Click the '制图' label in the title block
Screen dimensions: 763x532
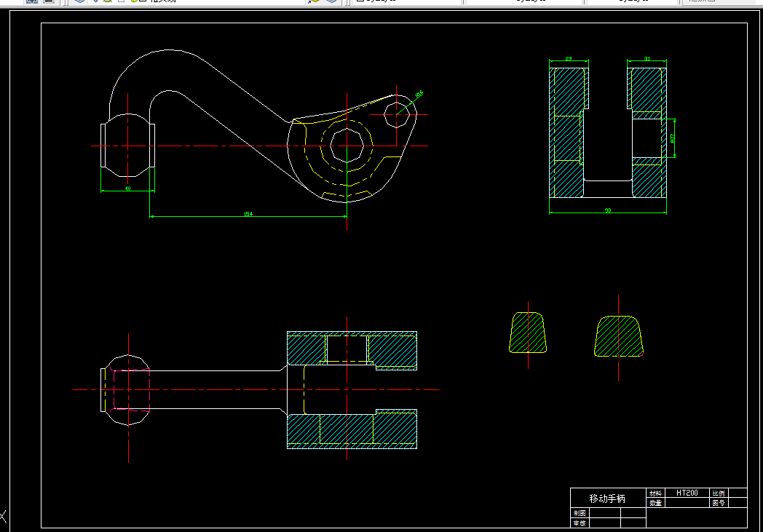(x=580, y=513)
